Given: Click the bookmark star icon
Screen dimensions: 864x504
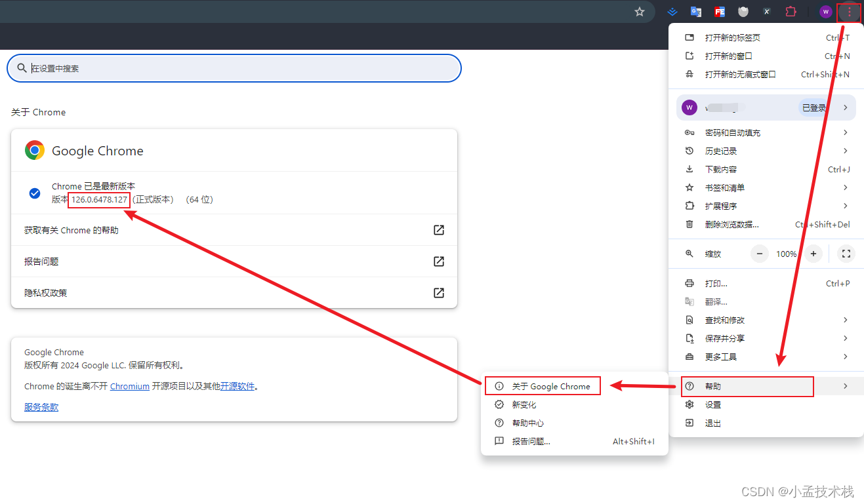Looking at the screenshot, I should tap(640, 12).
